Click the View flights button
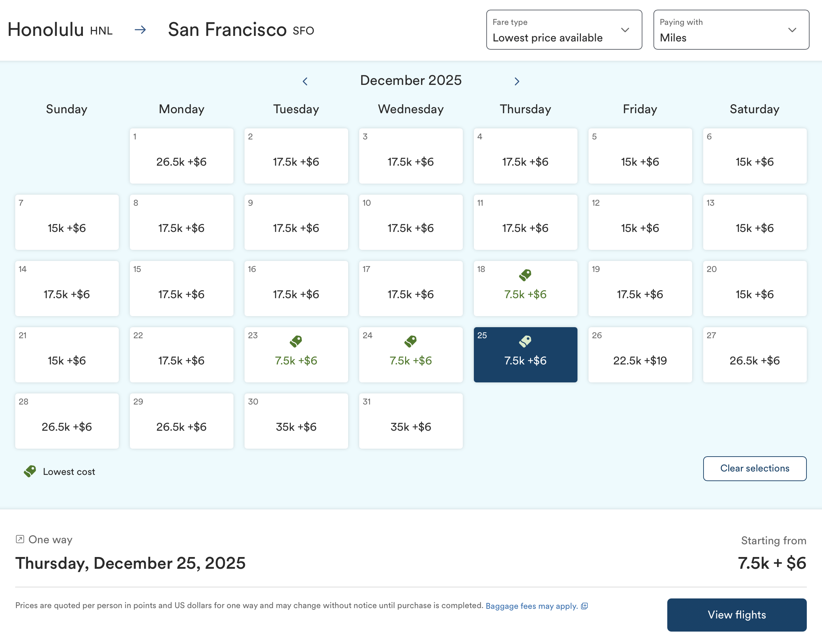The image size is (822, 644). point(736,615)
